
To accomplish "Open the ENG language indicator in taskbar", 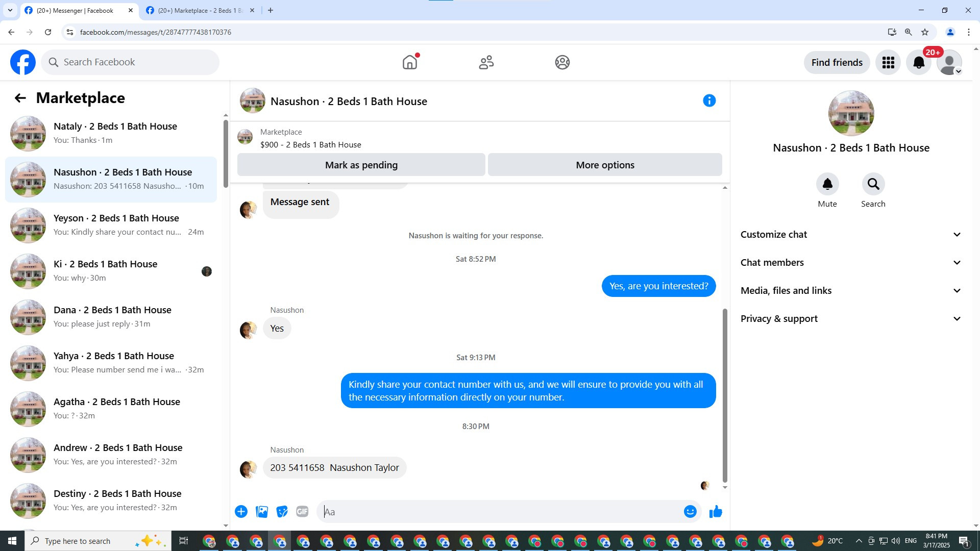I will click(x=911, y=541).
